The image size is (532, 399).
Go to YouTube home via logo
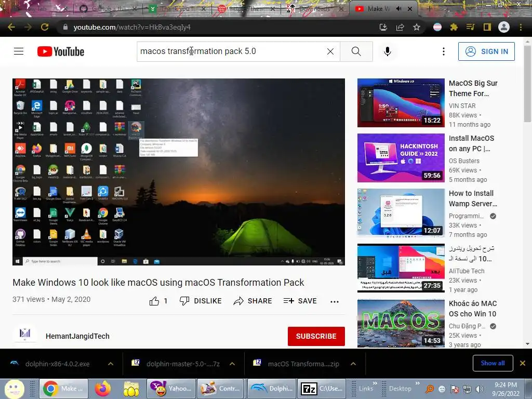[61, 51]
